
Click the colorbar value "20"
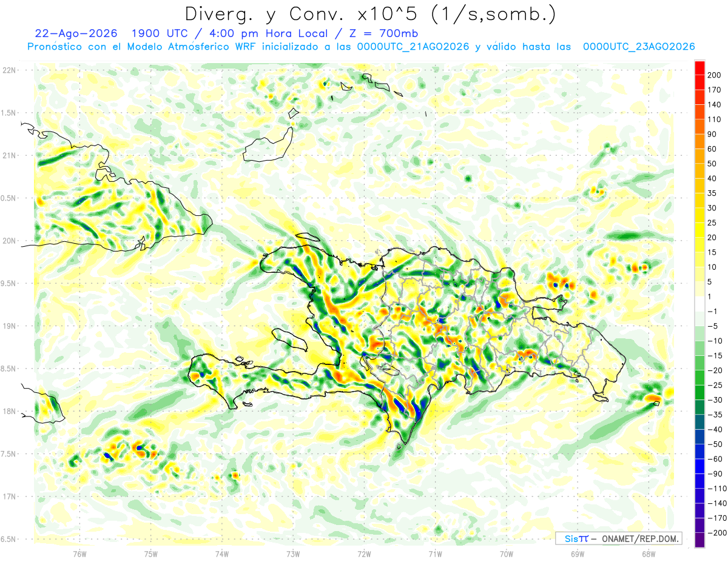point(712,238)
